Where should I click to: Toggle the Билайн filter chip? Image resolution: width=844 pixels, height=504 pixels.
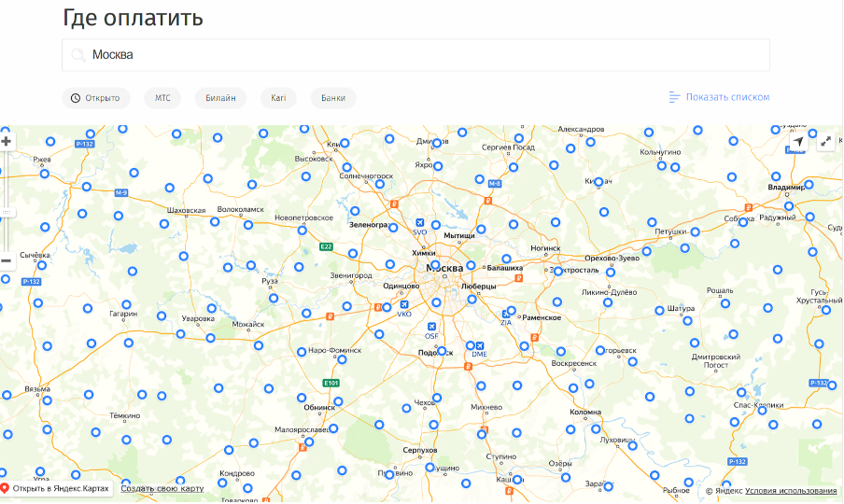coord(220,98)
